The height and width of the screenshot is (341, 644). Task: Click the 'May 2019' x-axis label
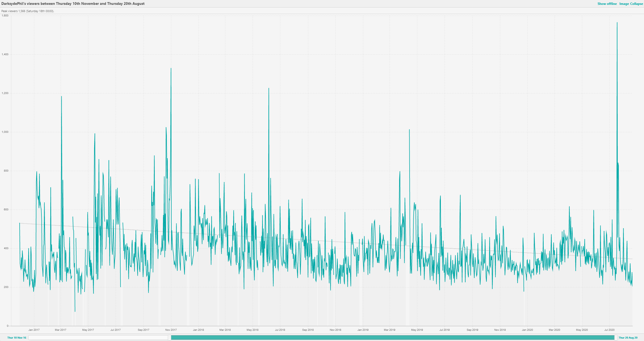pyautogui.click(x=417, y=330)
